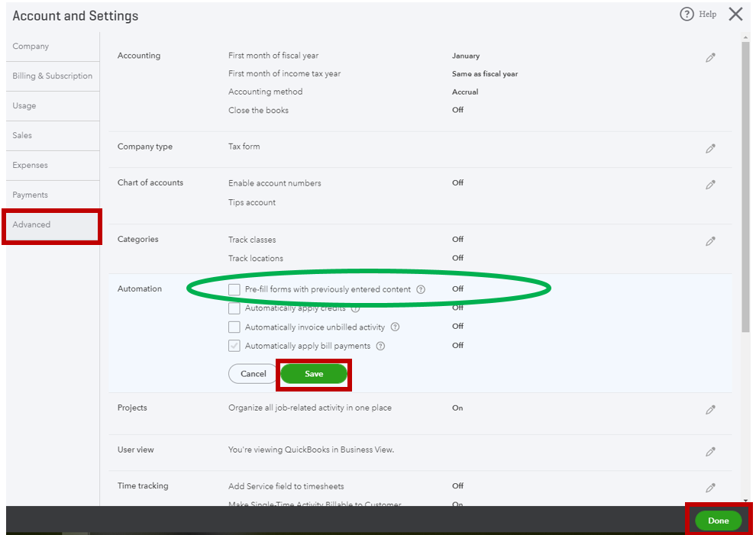Edit Categories using its pencil icon
The width and height of the screenshot is (756, 535).
(710, 241)
